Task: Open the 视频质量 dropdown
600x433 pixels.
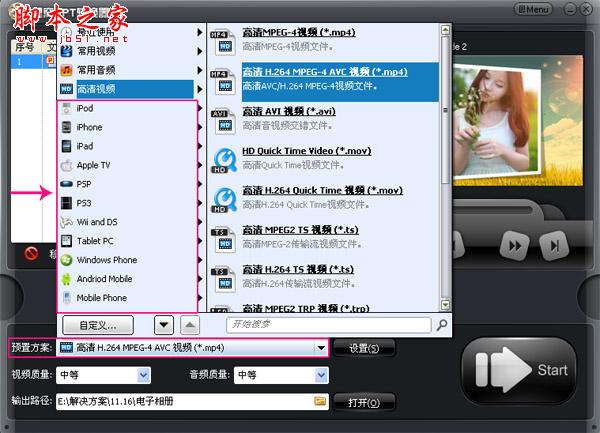Action: pyautogui.click(x=144, y=375)
